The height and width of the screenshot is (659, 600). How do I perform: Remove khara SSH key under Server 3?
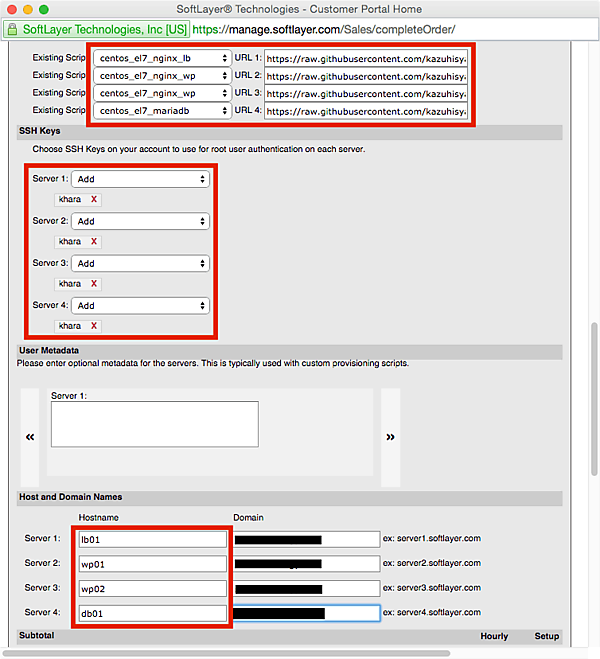pos(94,284)
